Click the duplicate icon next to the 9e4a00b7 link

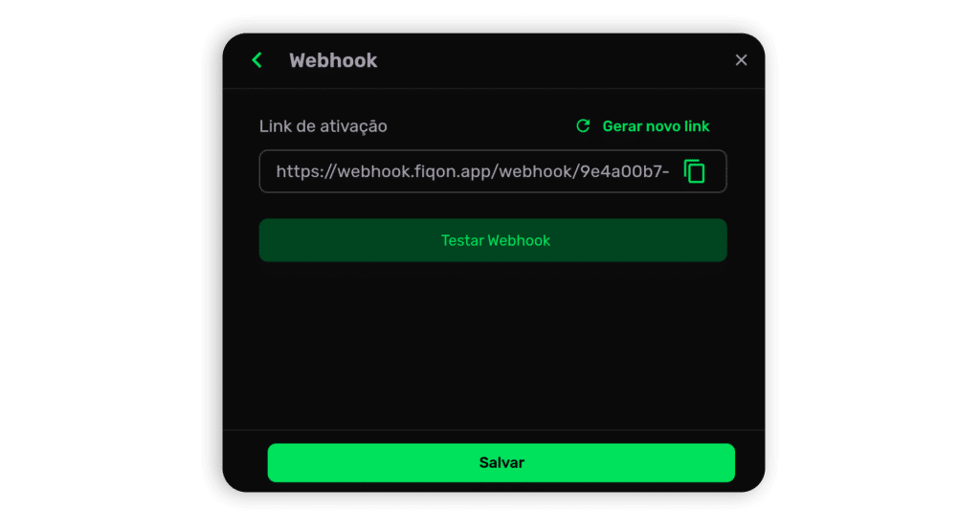[x=695, y=171]
